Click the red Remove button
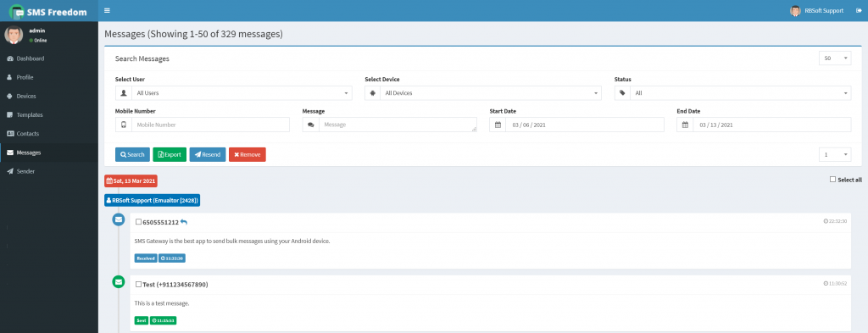868x333 pixels. pyautogui.click(x=248, y=155)
